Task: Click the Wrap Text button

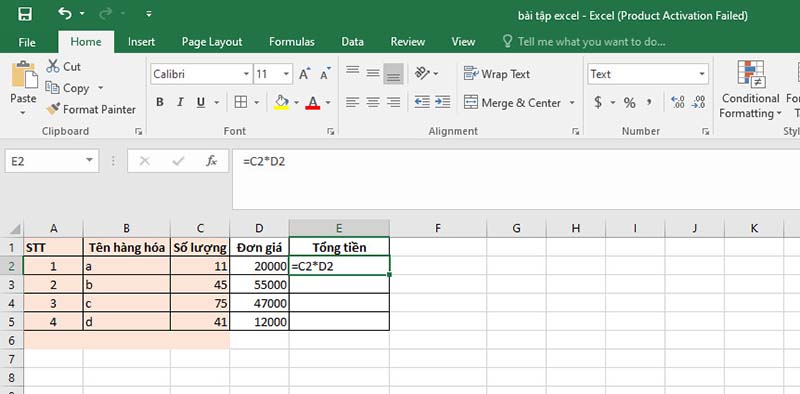Action: pos(496,74)
